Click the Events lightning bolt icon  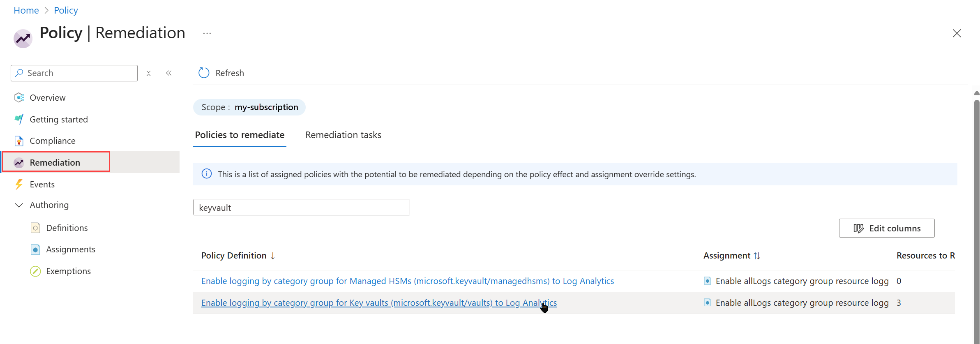(19, 184)
